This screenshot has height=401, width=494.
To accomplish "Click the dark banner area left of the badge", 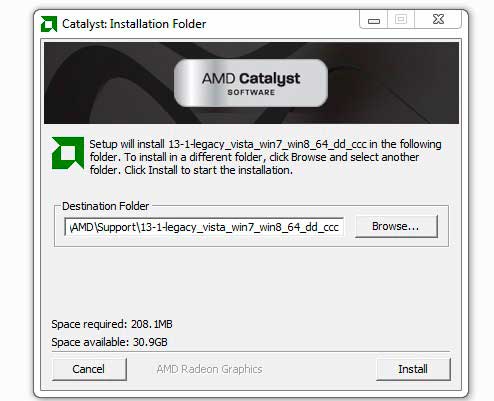I will (109, 83).
